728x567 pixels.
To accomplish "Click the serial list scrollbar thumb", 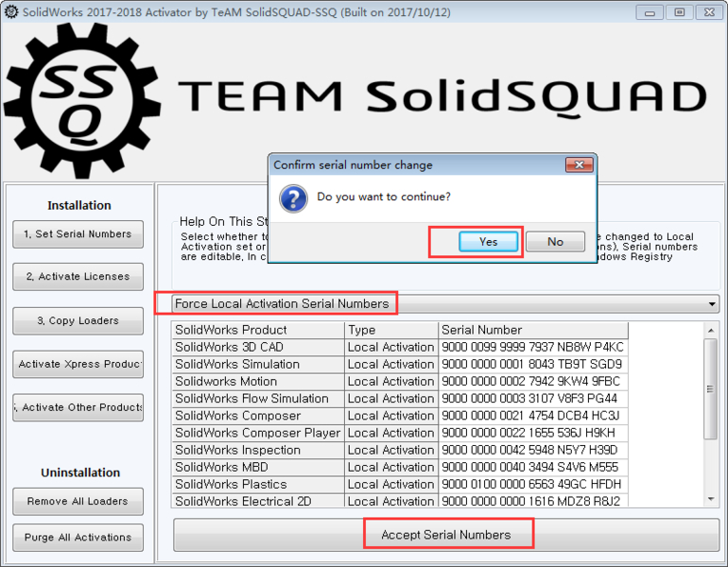I will point(711,388).
